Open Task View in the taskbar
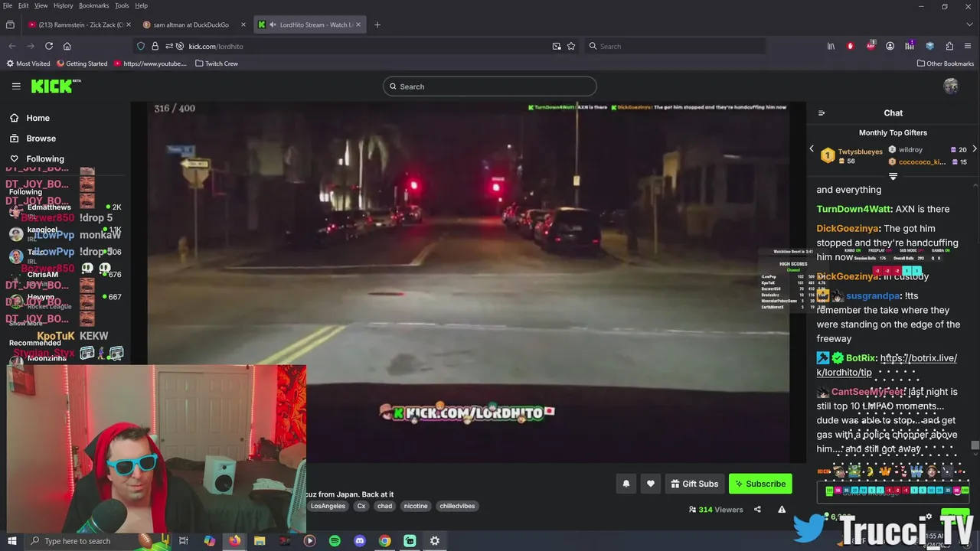Viewport: 980px width, 551px height. coord(184,541)
